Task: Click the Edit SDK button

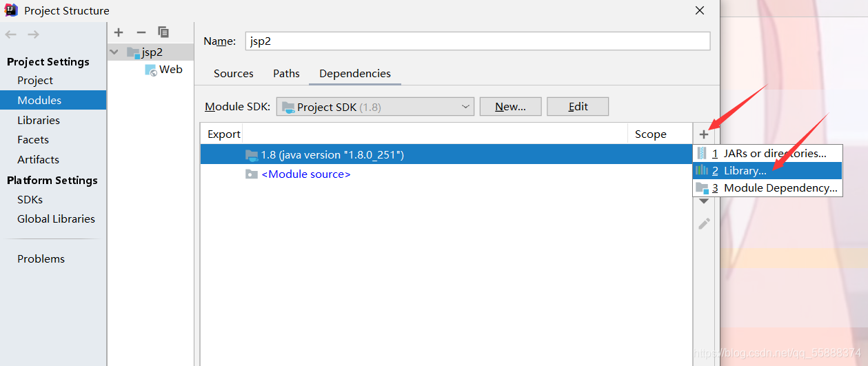Action: tap(578, 106)
